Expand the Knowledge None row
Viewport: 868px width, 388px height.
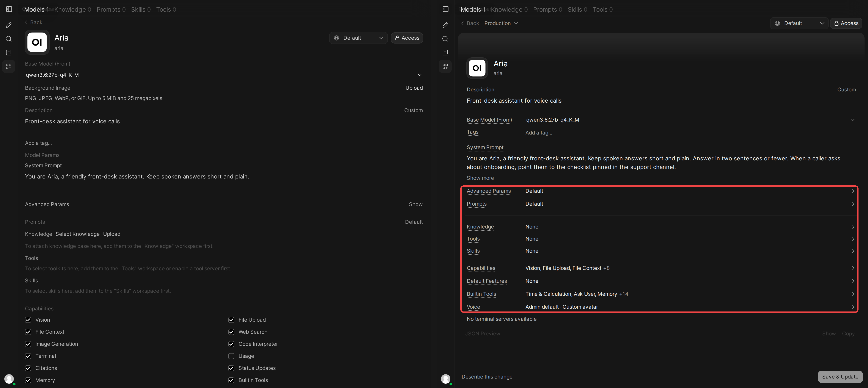(x=661, y=227)
